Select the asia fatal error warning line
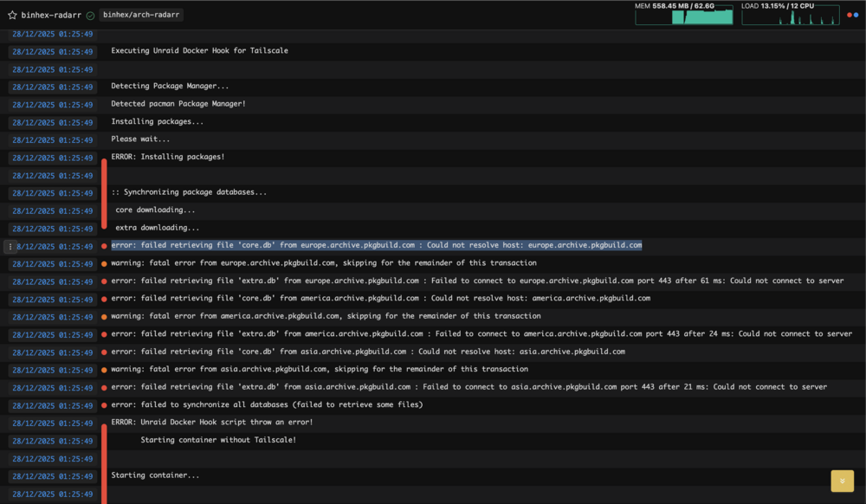The width and height of the screenshot is (866, 504). [320, 369]
